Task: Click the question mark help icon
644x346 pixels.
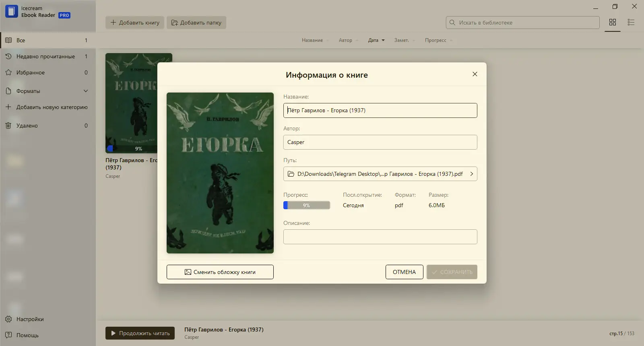Action: (x=8, y=335)
